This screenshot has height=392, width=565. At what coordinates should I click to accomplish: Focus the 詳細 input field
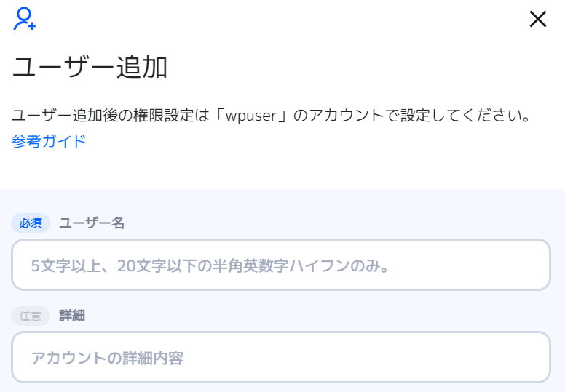pos(281,357)
